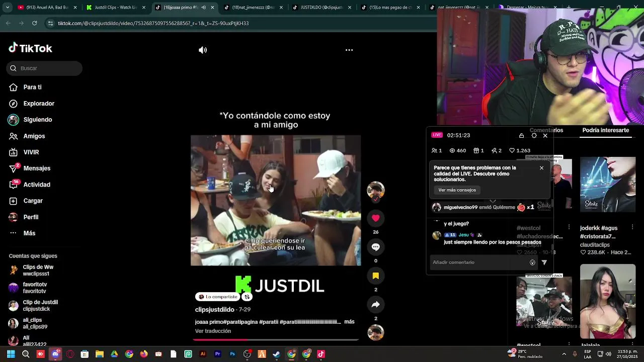Switch to Comentarios tab
Screen dimensions: 644x362
(x=546, y=130)
